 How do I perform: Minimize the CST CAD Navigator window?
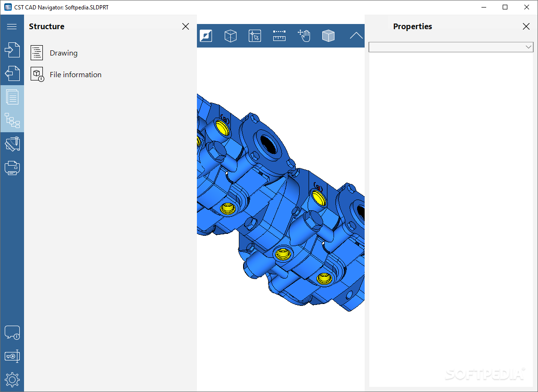click(x=484, y=7)
